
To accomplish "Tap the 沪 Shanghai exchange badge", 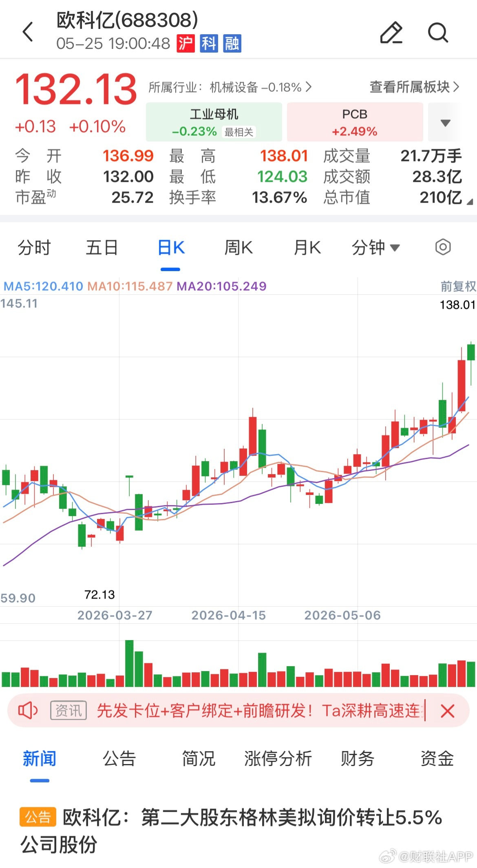I will [185, 43].
